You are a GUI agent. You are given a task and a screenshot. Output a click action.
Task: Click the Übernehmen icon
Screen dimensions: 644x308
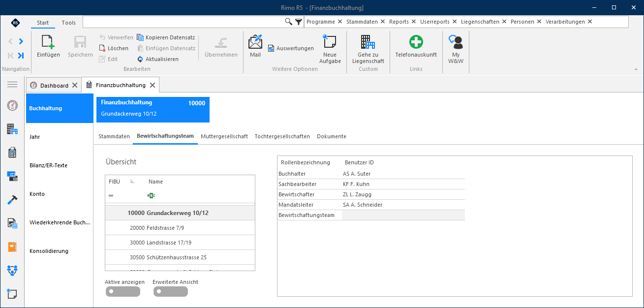click(221, 42)
